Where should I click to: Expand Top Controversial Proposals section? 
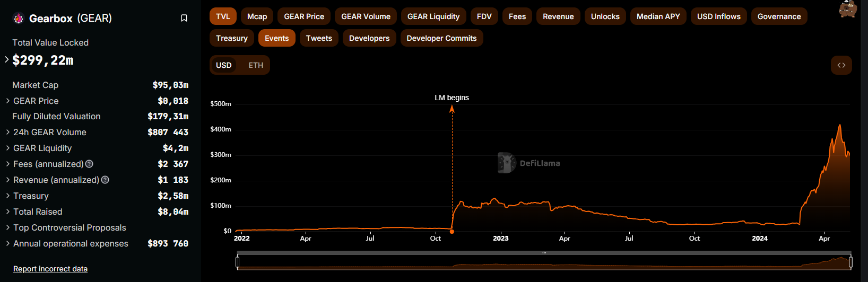(x=7, y=228)
